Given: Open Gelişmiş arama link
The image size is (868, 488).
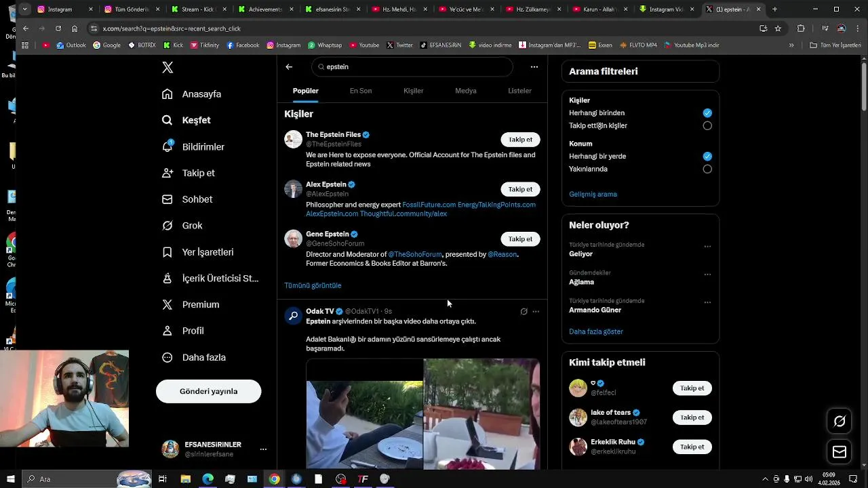Looking at the screenshot, I should click(x=593, y=195).
